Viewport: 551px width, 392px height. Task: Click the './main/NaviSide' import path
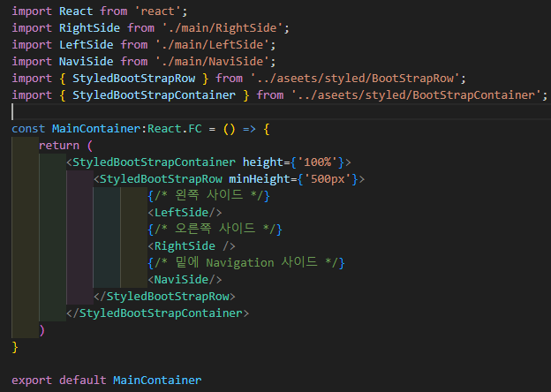(212, 62)
